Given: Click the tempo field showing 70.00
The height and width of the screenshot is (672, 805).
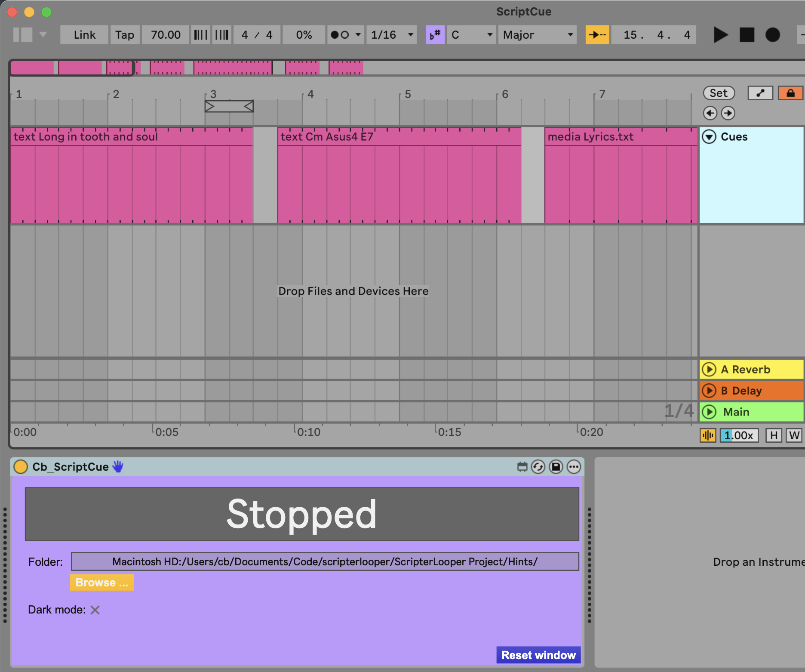Looking at the screenshot, I should click(166, 35).
